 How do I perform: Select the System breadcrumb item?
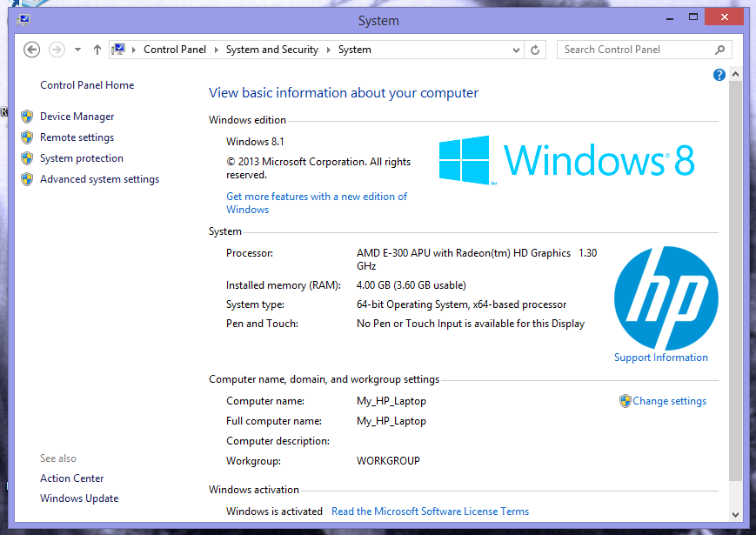pos(354,50)
